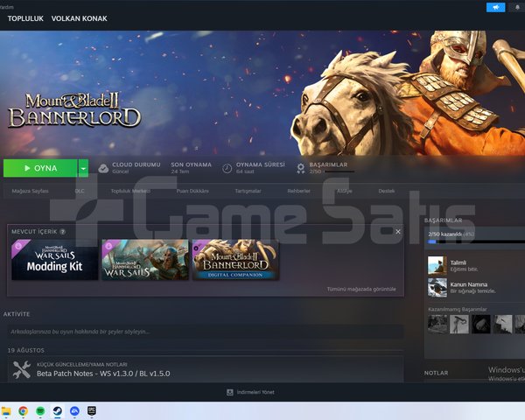Image resolution: width=525 pixels, height=420 pixels.
Task: Click the header achievements progress bar
Action: click(x=339, y=171)
